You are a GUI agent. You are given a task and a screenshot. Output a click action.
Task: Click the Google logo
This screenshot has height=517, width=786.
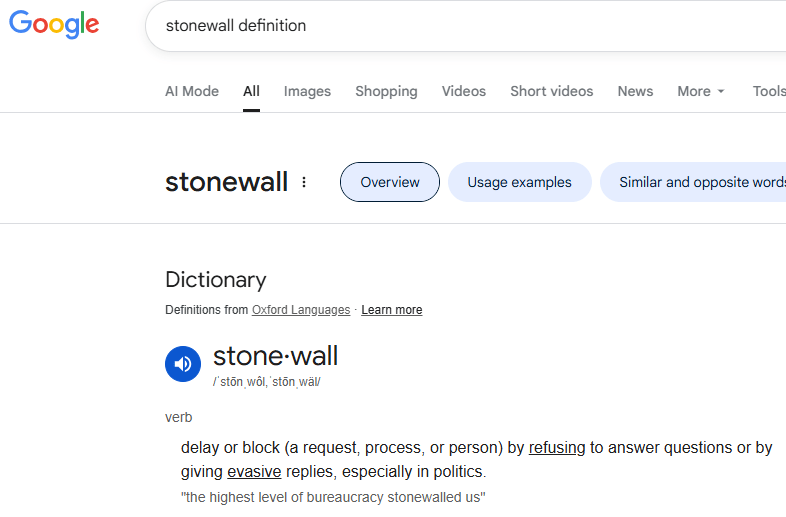tap(54, 25)
